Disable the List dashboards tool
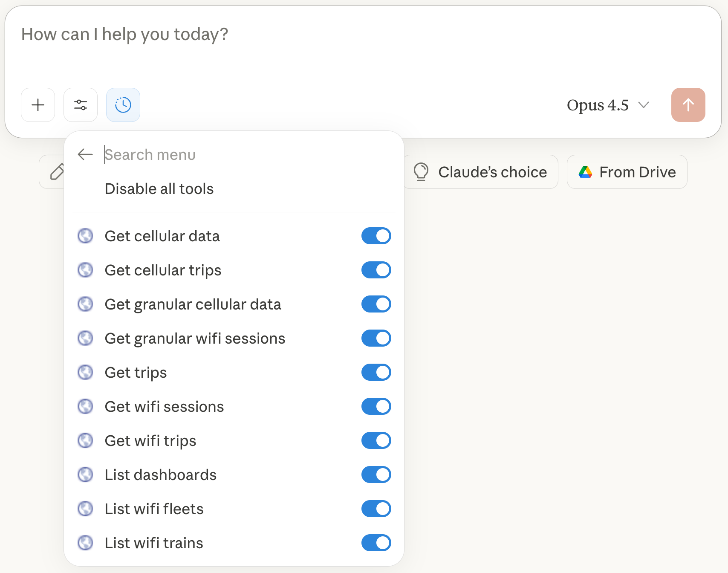The image size is (728, 573). coord(376,475)
